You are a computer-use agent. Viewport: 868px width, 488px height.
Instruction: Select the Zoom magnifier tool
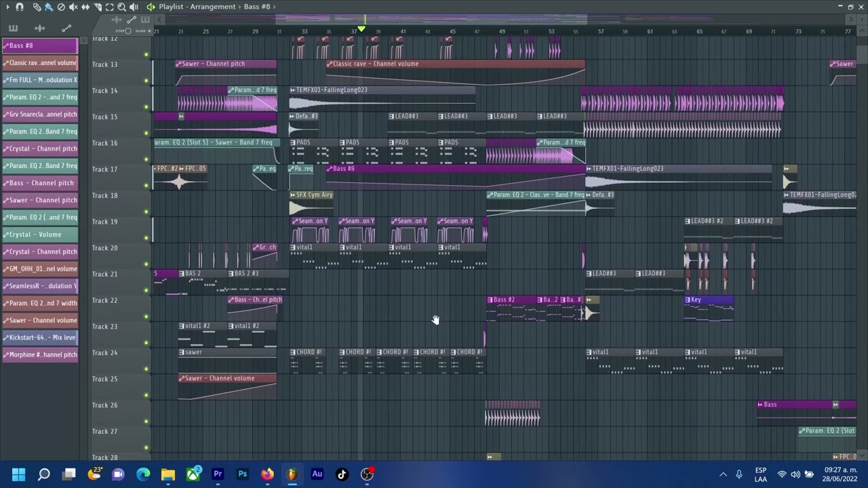click(x=121, y=7)
